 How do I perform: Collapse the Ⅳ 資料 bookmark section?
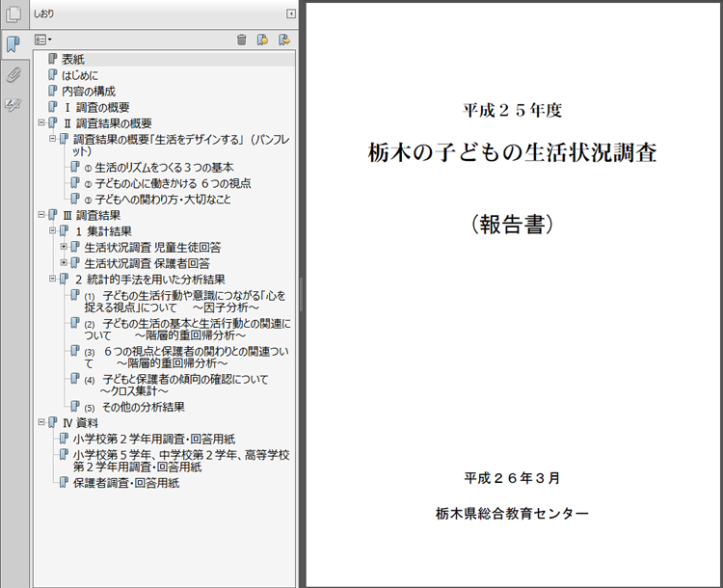[40, 422]
